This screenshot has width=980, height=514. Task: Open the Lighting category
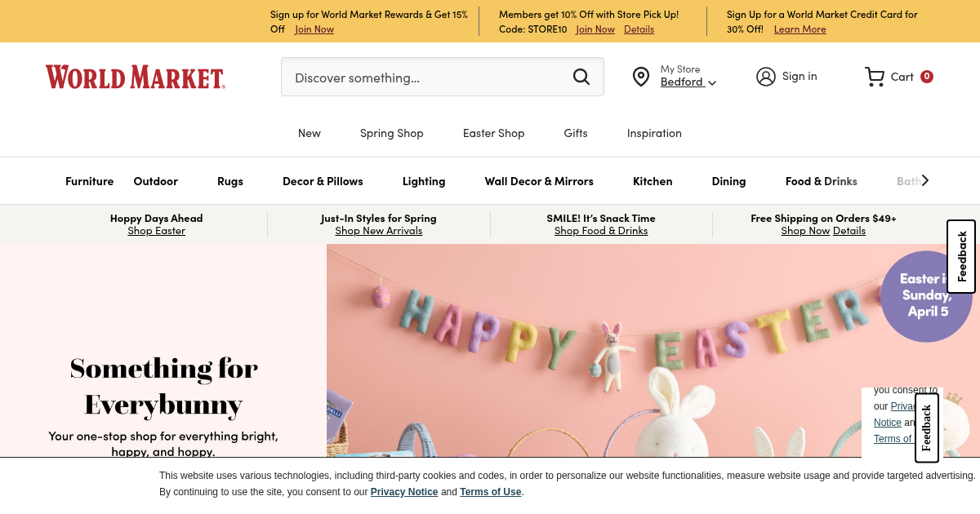pos(424,181)
